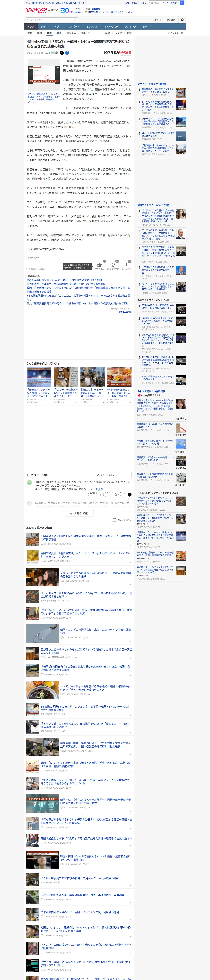Open the 有料 tab

click(145, 27)
